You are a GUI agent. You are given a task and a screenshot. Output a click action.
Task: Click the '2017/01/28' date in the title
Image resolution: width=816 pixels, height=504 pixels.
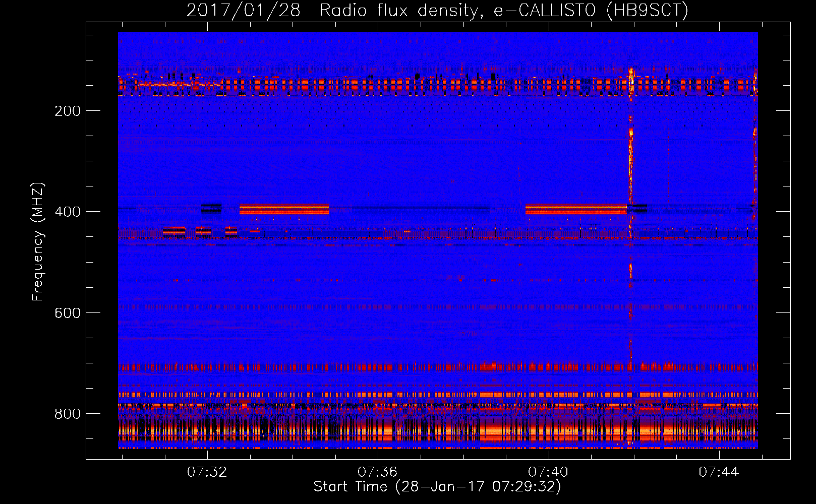tap(244, 10)
